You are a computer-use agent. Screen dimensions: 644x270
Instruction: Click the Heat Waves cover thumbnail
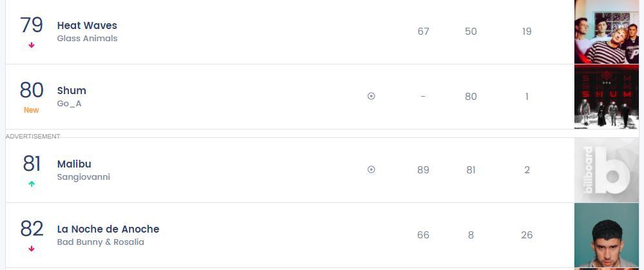(x=606, y=32)
